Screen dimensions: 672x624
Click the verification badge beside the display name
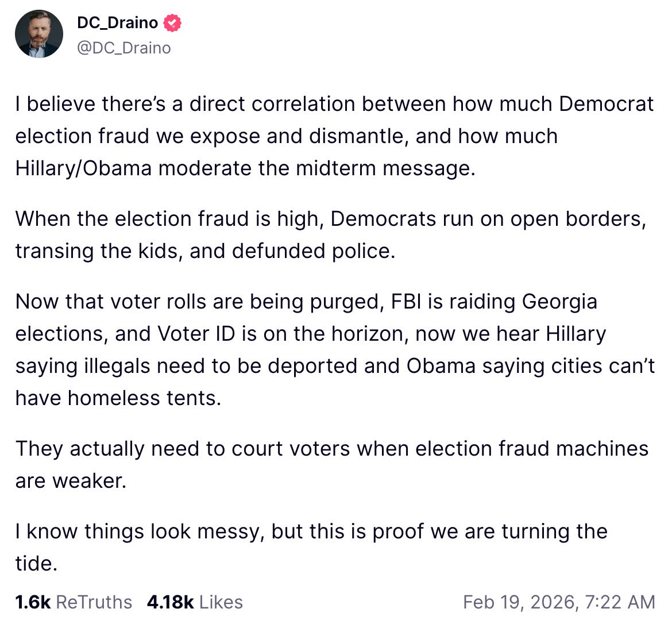(171, 23)
